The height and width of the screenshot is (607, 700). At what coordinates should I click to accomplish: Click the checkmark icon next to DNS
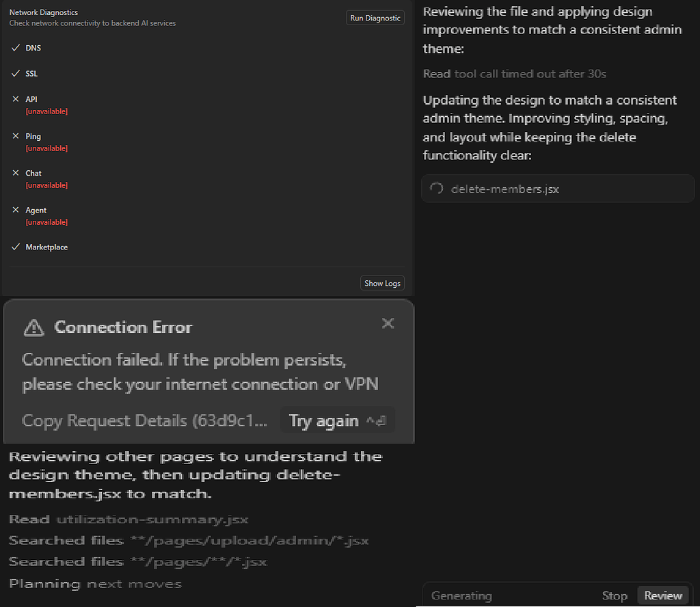click(x=16, y=48)
